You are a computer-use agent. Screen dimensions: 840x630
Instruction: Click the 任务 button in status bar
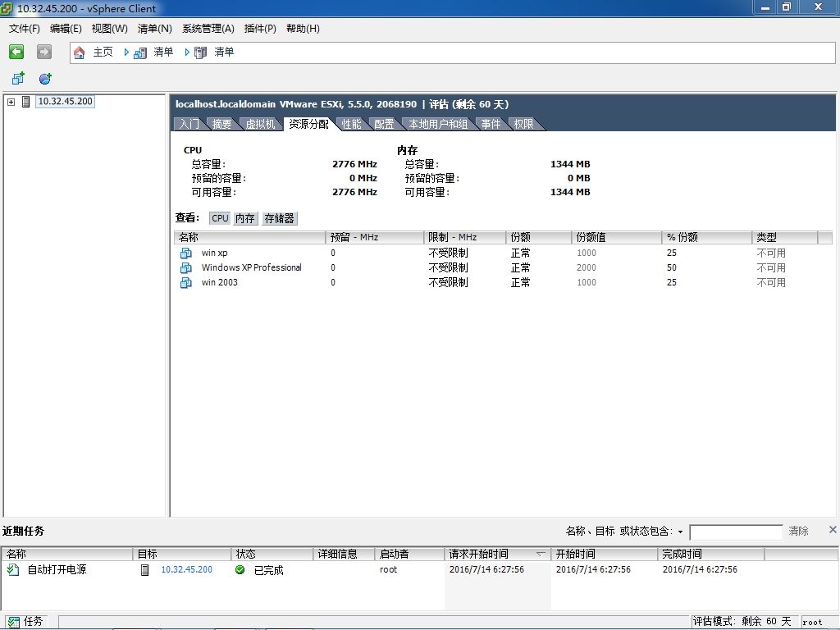click(25, 621)
